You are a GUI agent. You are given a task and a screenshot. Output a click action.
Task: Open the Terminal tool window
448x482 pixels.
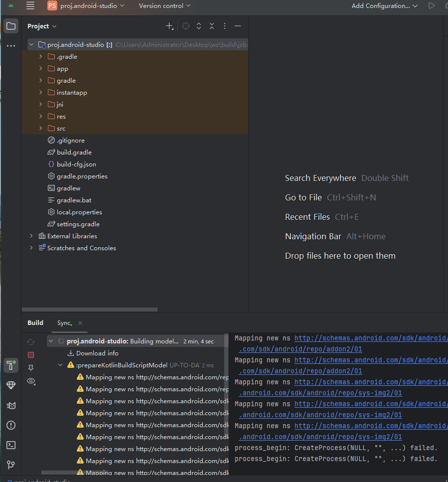tap(11, 445)
